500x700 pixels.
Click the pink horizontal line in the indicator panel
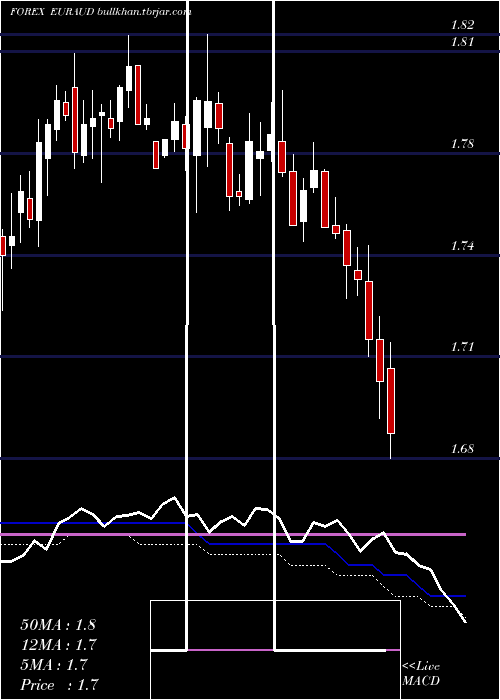pos(233,534)
